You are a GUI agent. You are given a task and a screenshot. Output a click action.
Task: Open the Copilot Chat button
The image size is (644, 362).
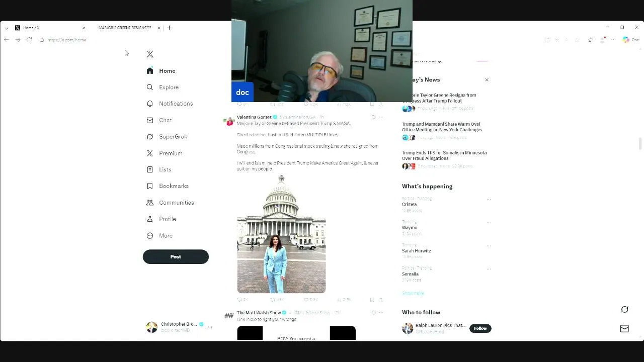point(630,40)
